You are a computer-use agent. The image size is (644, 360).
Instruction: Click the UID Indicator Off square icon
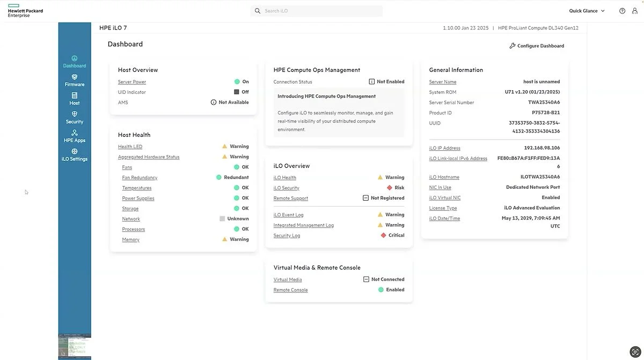click(x=237, y=92)
